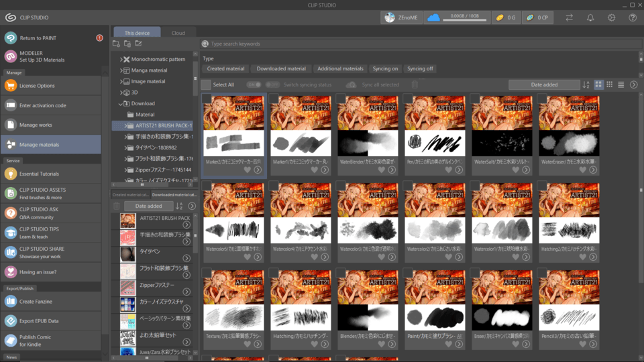This screenshot has height=362, width=644.
Task: Click the catalog list vertical scrollbar
Action: [195, 236]
